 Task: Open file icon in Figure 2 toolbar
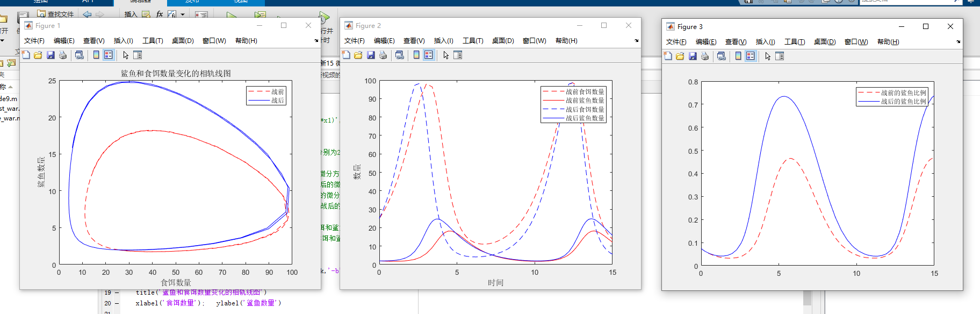pyautogui.click(x=358, y=55)
